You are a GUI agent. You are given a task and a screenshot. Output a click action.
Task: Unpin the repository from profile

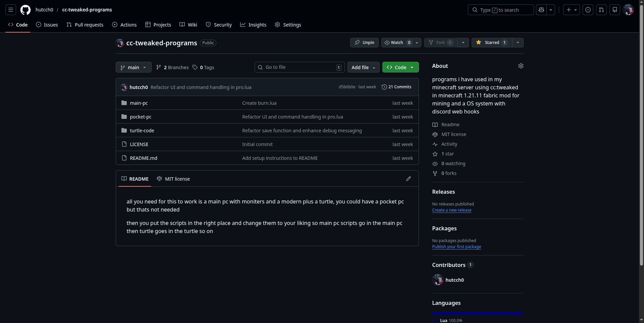click(364, 43)
